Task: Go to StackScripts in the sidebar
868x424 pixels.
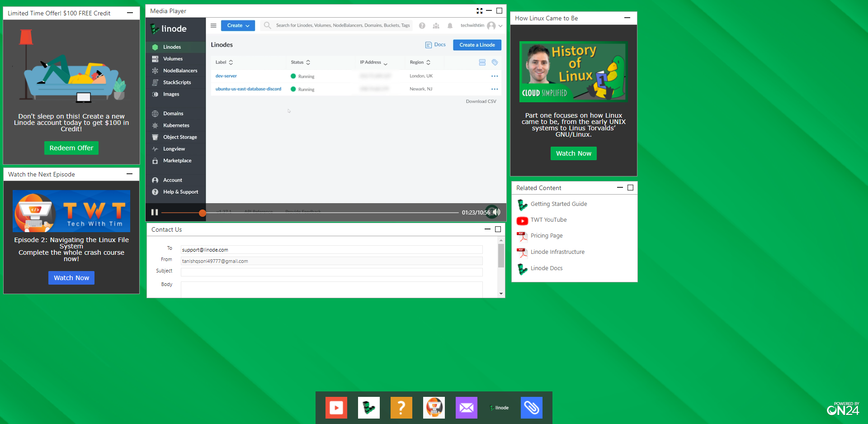Action: pos(175,82)
